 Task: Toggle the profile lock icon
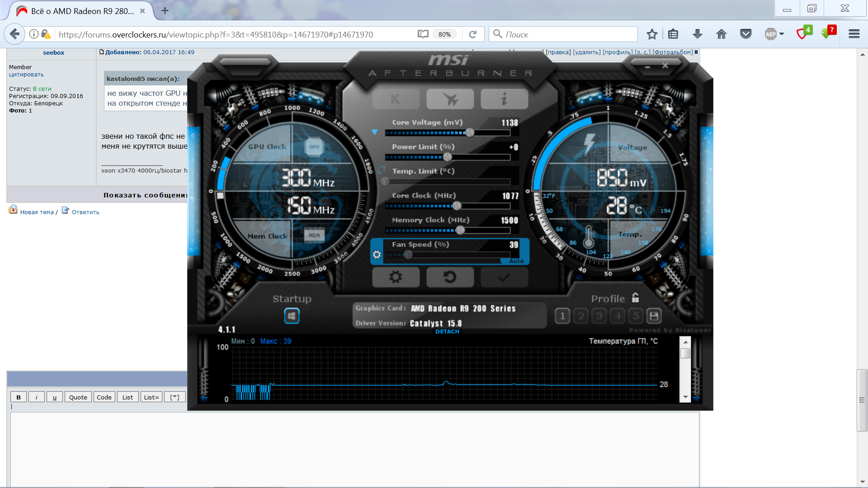tap(636, 298)
